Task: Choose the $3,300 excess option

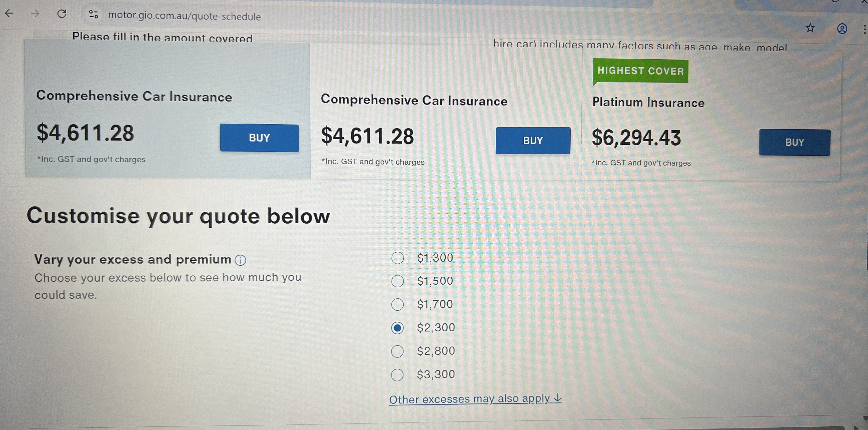Action: pyautogui.click(x=397, y=375)
